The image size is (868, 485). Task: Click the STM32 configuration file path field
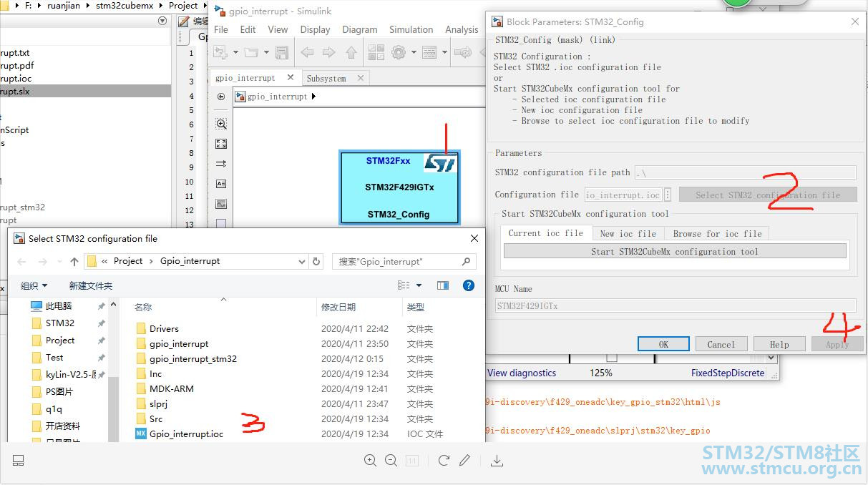(745, 172)
